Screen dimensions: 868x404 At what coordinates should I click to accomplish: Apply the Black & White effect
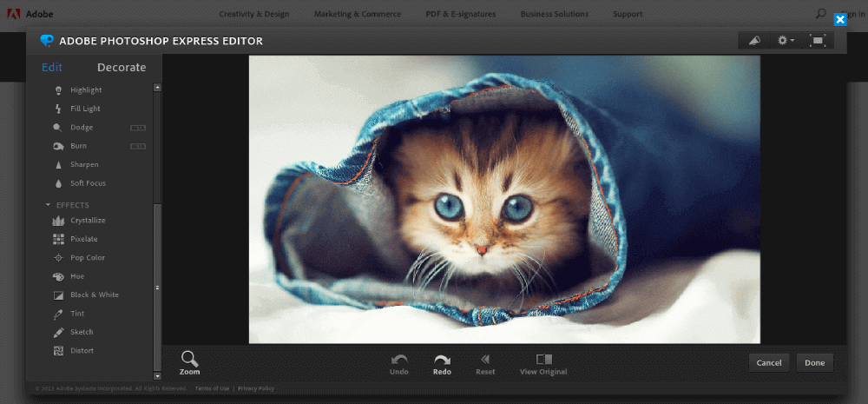94,295
